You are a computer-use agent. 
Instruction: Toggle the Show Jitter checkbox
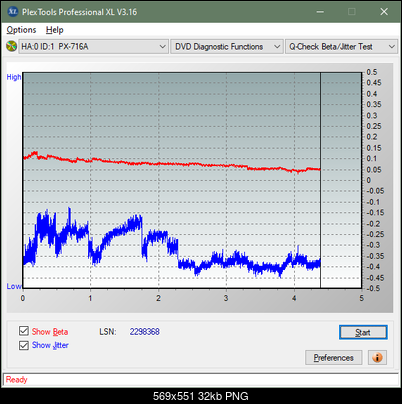pyautogui.click(x=24, y=345)
